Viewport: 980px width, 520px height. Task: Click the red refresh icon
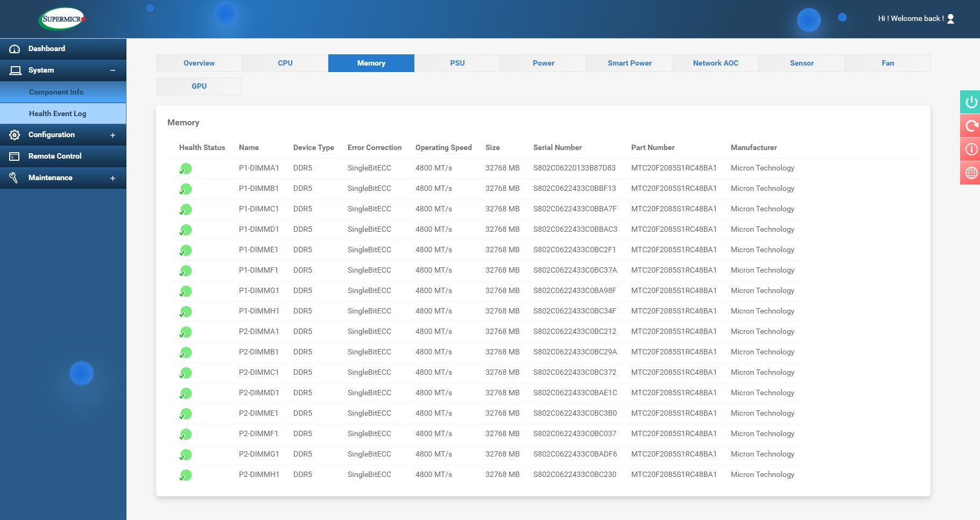pyautogui.click(x=971, y=126)
